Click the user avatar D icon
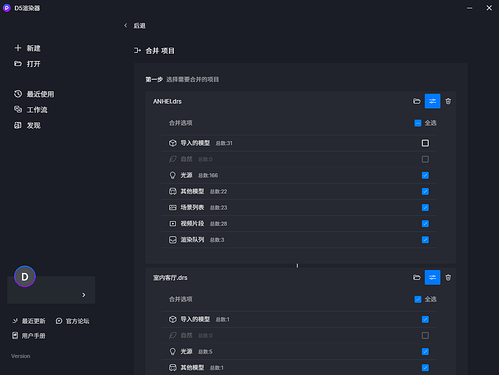This screenshot has width=499, height=375. pos(25,276)
